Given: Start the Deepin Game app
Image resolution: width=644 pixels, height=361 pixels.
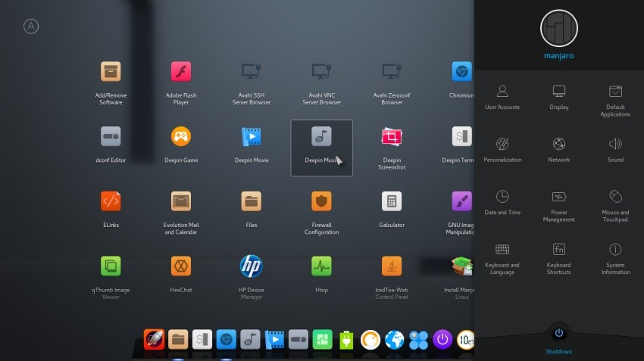Looking at the screenshot, I should coord(181,145).
